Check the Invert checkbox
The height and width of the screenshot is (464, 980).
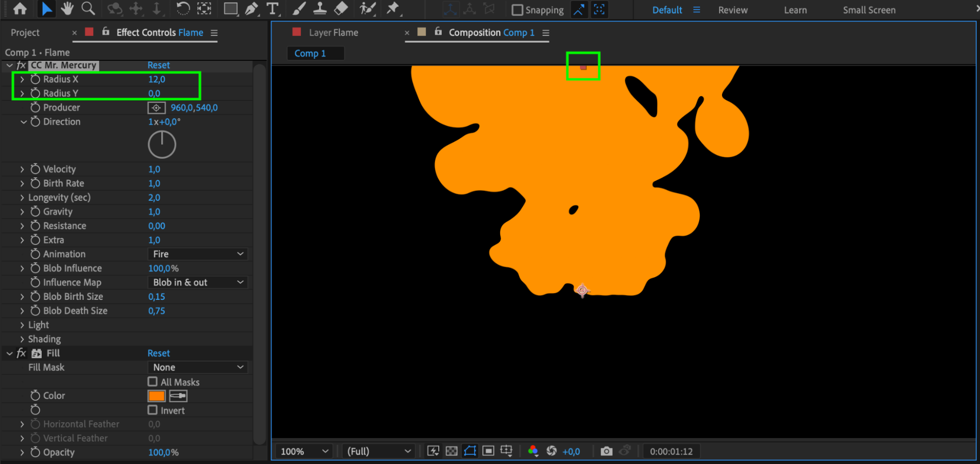[152, 410]
